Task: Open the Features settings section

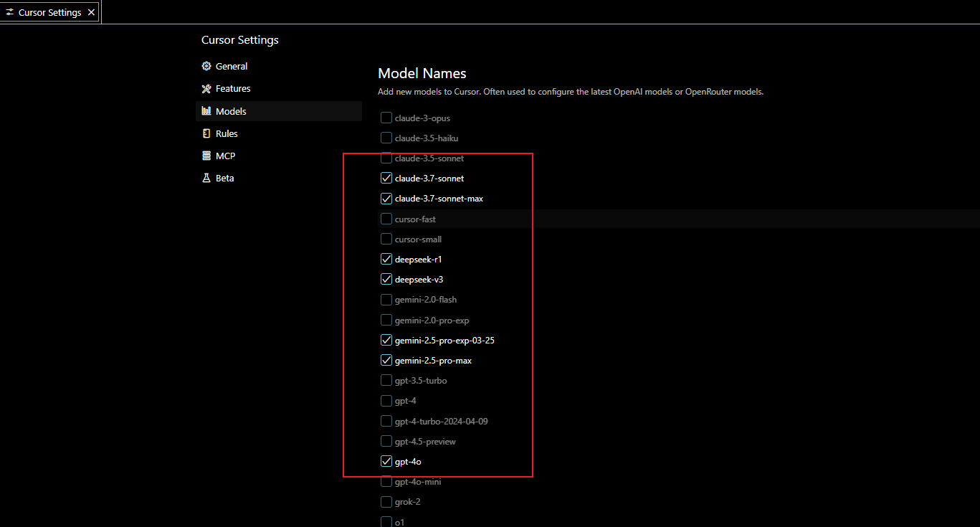Action: point(279,89)
